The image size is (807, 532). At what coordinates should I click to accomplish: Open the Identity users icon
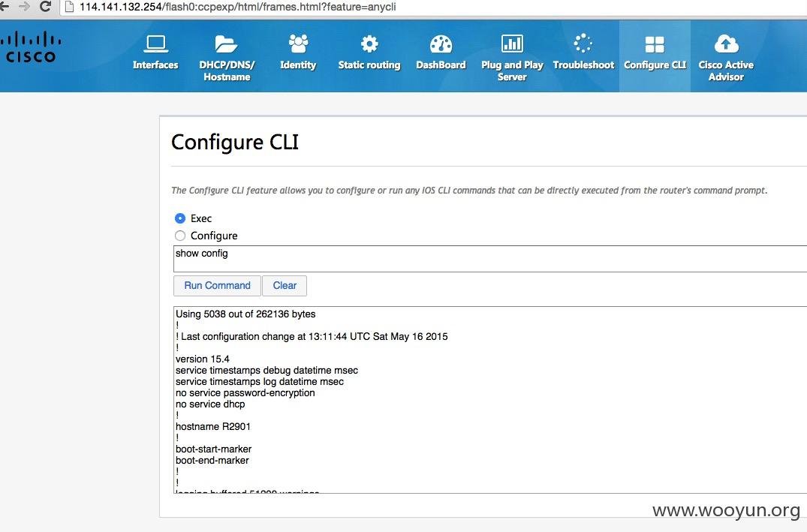pos(298,44)
